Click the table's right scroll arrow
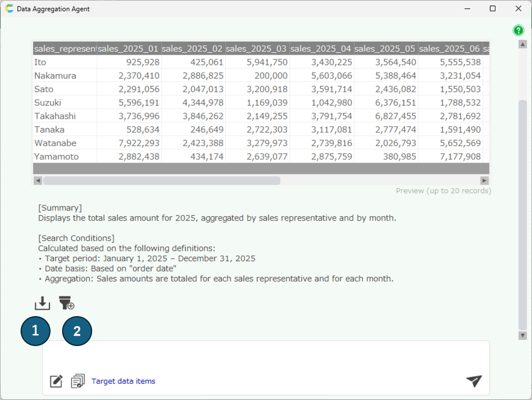This screenshot has width=532, height=400. coord(484,180)
